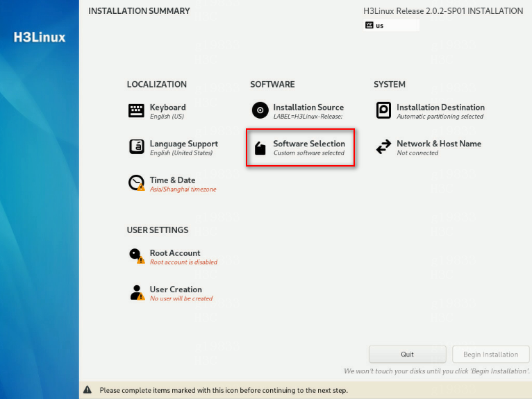The image size is (532, 399).
Task: Click the Installation Destination disk icon
Action: [384, 110]
